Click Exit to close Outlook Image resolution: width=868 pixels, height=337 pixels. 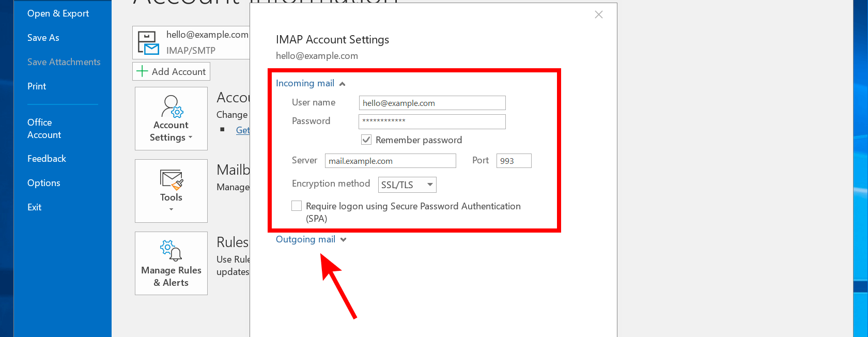point(34,207)
